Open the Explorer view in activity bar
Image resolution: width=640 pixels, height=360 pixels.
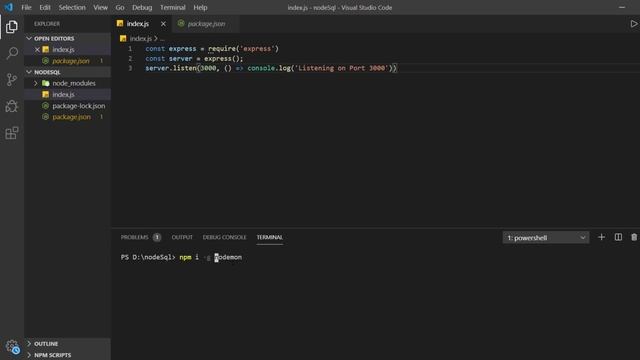pos(12,27)
